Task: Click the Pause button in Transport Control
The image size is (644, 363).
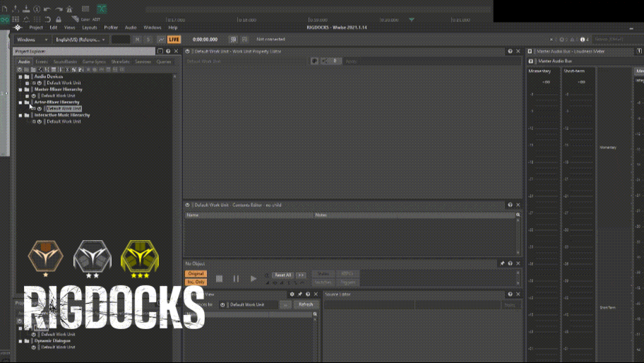Action: 236,278
